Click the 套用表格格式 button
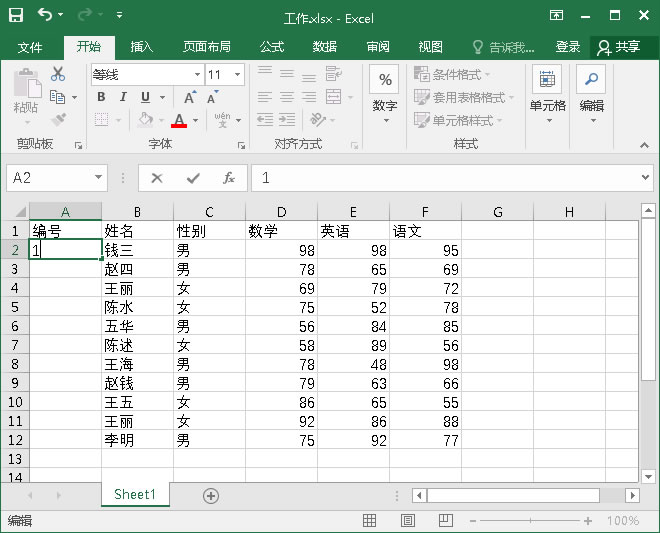This screenshot has height=533, width=660. (x=464, y=97)
